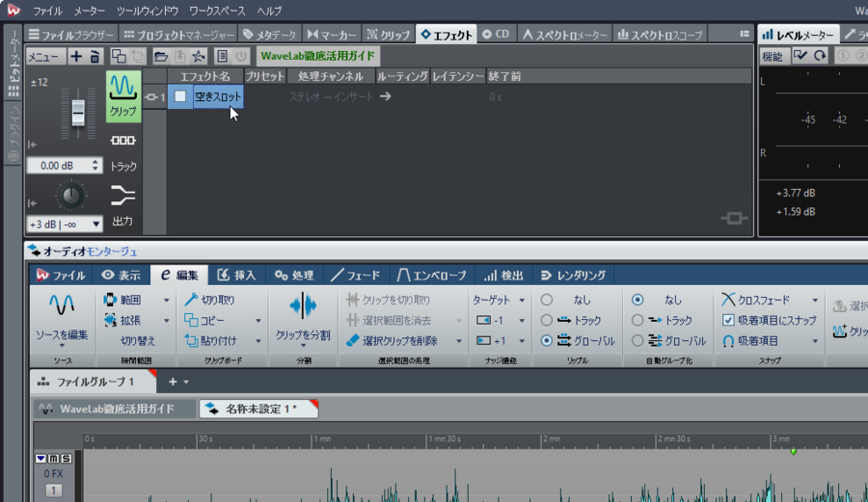Image resolution: width=868 pixels, height=502 pixels.
Task: Add a new effect slot with plus icon
Action: tap(76, 57)
